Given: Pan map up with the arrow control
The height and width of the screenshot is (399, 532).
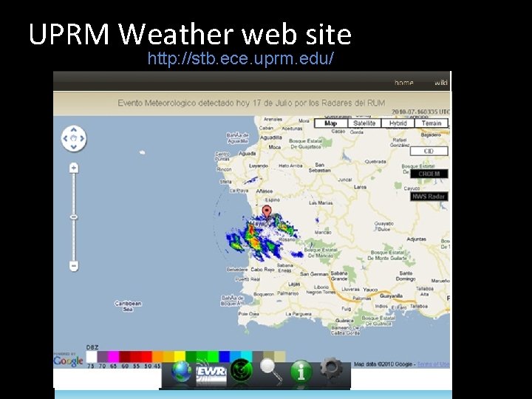Looking at the screenshot, I should point(74,130).
